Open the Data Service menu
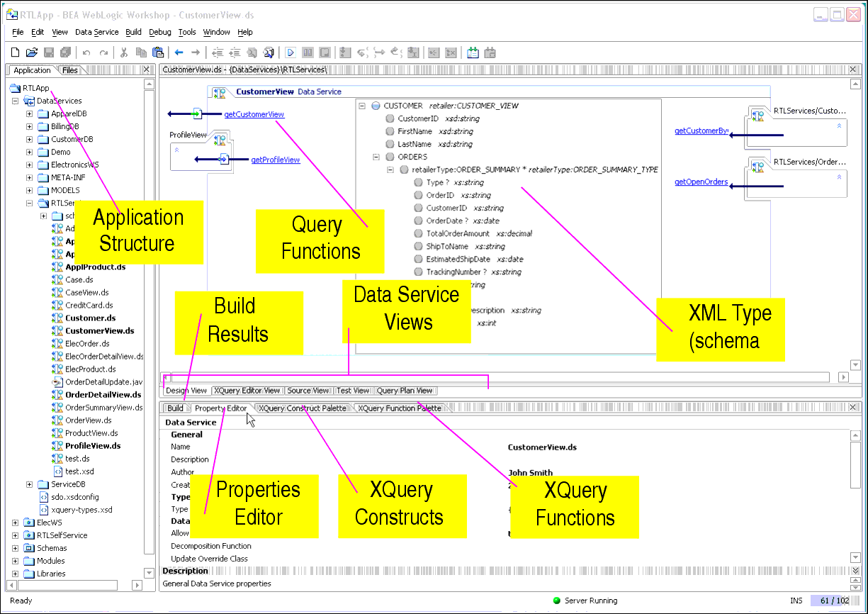Viewport: 868px width, 614px height. tap(97, 32)
